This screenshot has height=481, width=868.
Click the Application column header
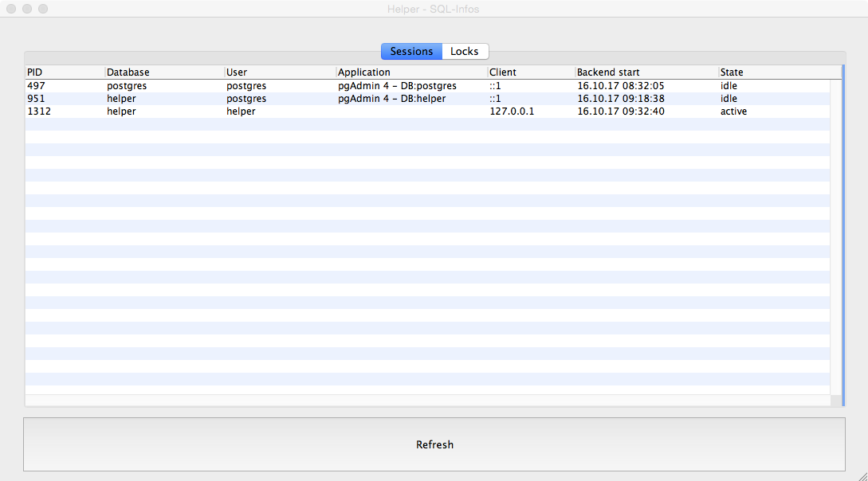point(410,72)
